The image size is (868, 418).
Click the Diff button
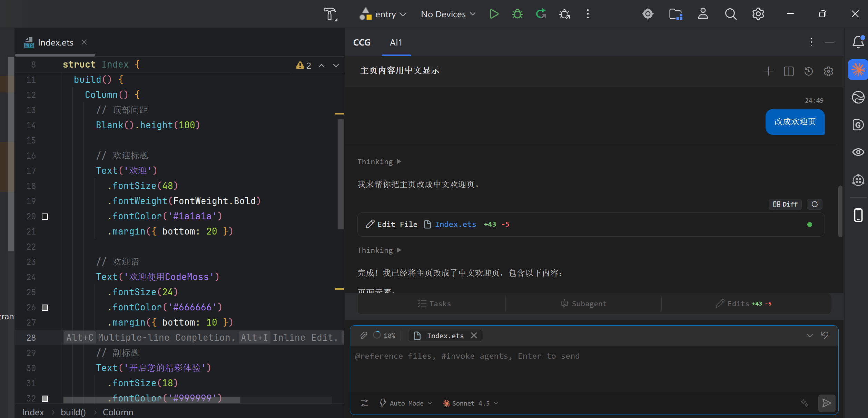click(785, 204)
